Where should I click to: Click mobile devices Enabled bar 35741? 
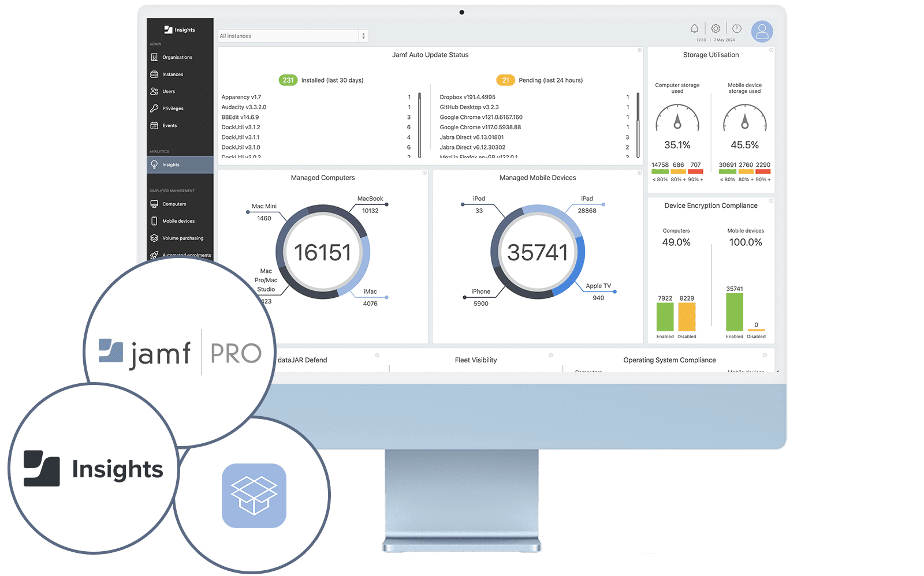click(735, 312)
